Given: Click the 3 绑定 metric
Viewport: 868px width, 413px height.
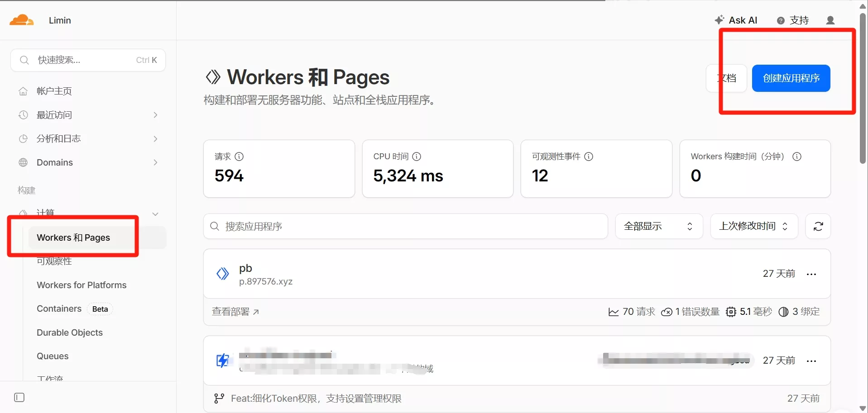Looking at the screenshot, I should pyautogui.click(x=799, y=312).
